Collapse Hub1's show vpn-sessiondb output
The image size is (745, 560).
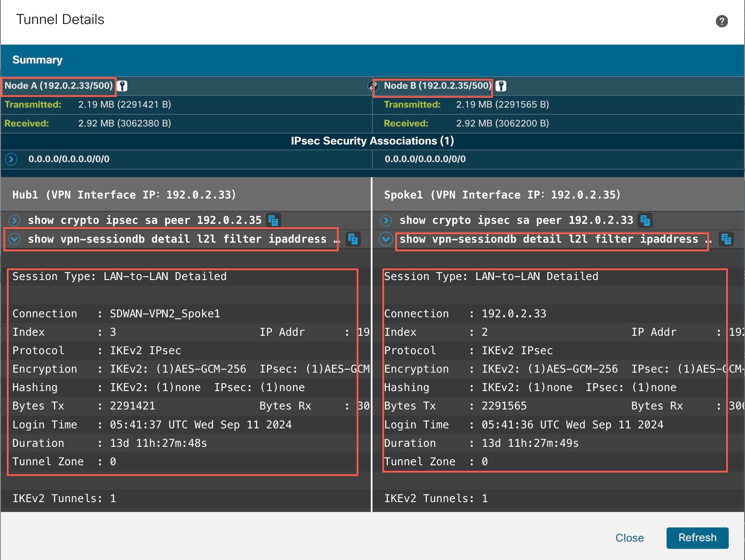(14, 239)
